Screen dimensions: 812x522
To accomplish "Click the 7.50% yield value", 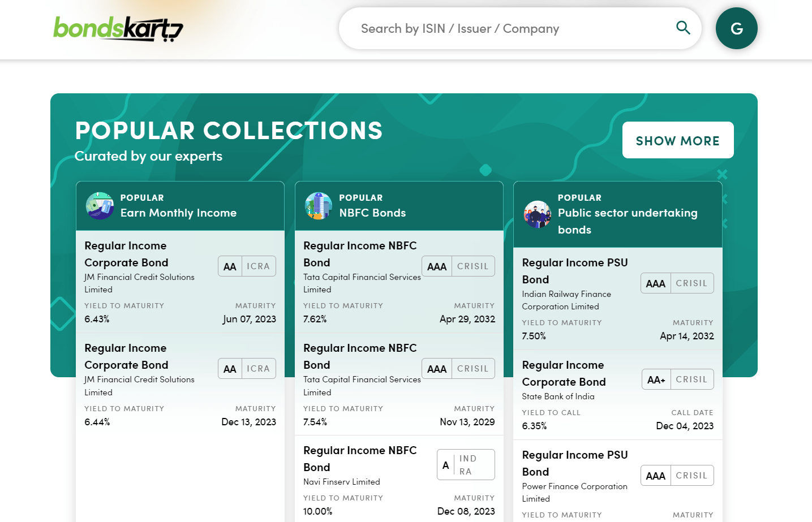I will point(534,336).
